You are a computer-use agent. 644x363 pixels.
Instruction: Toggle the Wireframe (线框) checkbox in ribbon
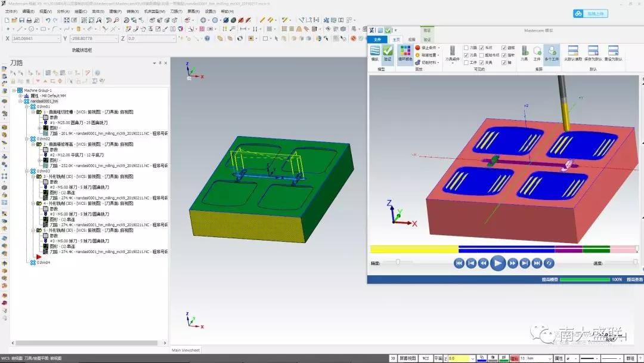(x=504, y=48)
